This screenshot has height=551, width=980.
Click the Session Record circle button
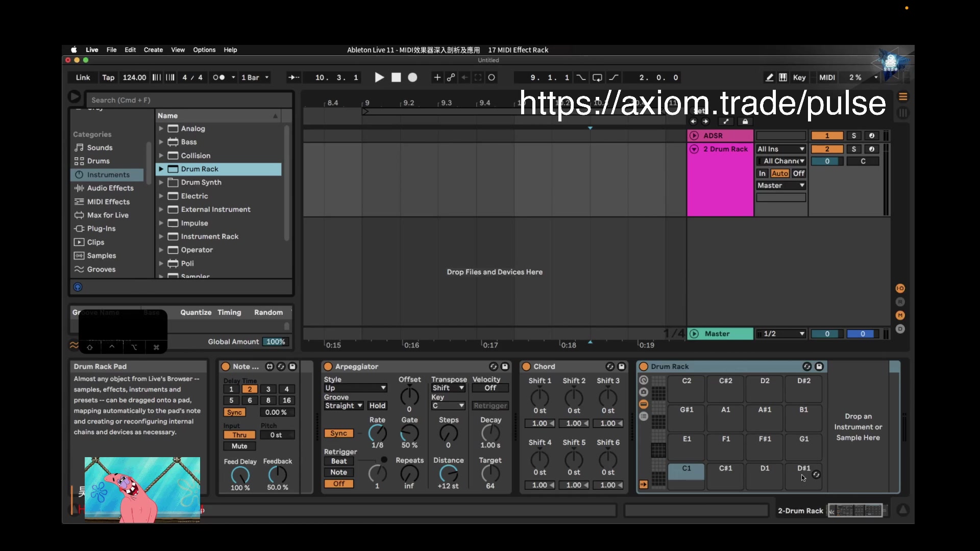pos(492,78)
